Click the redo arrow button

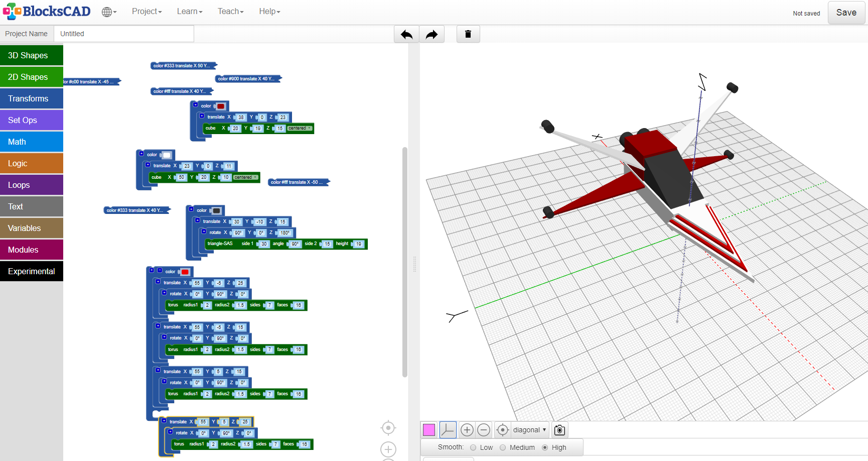coord(431,34)
